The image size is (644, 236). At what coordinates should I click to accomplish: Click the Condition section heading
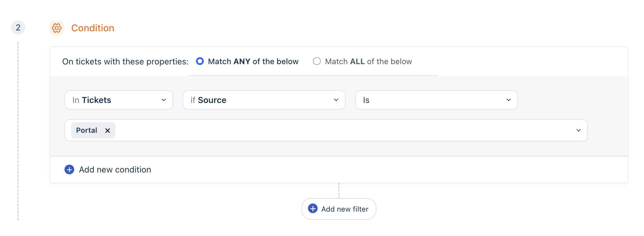(x=93, y=28)
